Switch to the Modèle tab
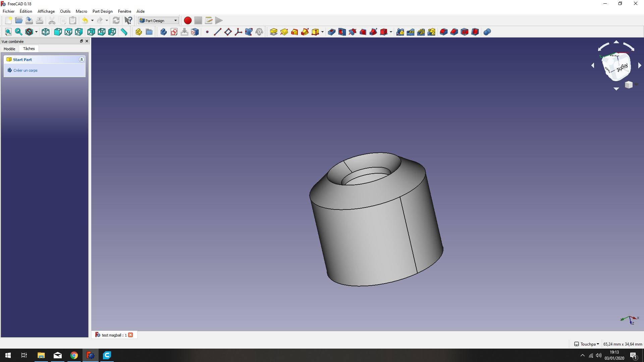Viewport: 644px width, 362px height. tap(9, 49)
